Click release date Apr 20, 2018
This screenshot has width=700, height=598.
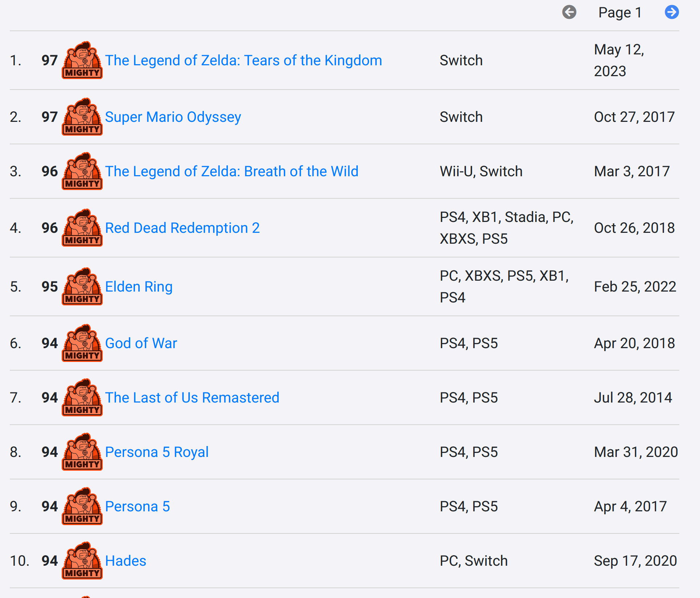pos(634,343)
